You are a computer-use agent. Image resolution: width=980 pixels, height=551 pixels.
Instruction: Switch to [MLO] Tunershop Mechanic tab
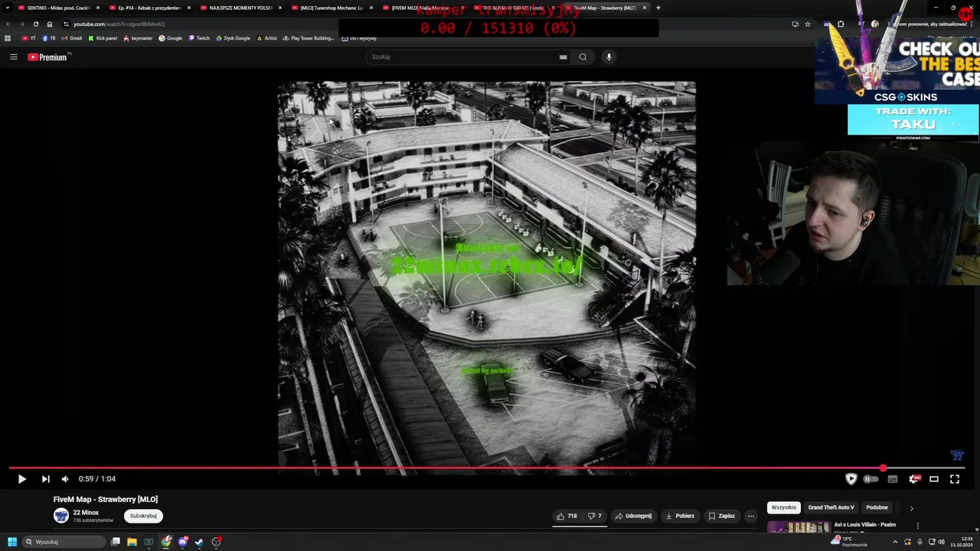(x=332, y=8)
